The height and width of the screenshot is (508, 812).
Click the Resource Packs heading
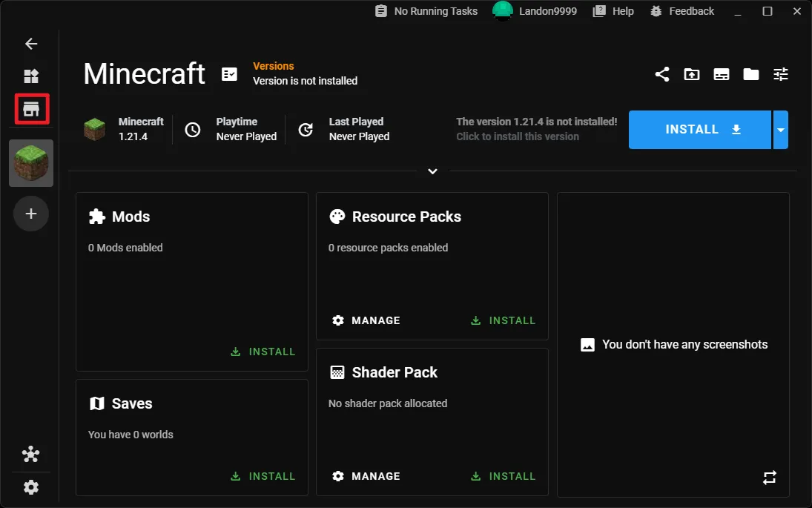click(406, 217)
